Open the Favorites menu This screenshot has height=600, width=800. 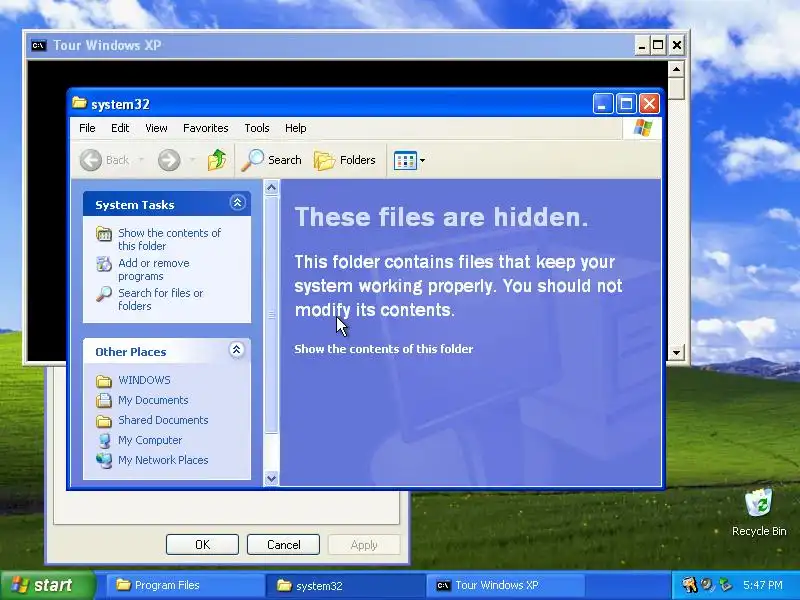[206, 128]
